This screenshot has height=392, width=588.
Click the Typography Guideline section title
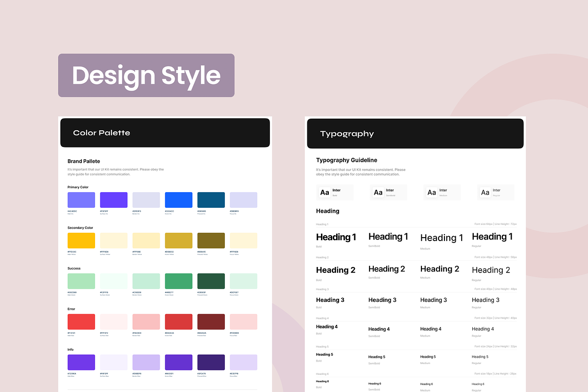[346, 160]
